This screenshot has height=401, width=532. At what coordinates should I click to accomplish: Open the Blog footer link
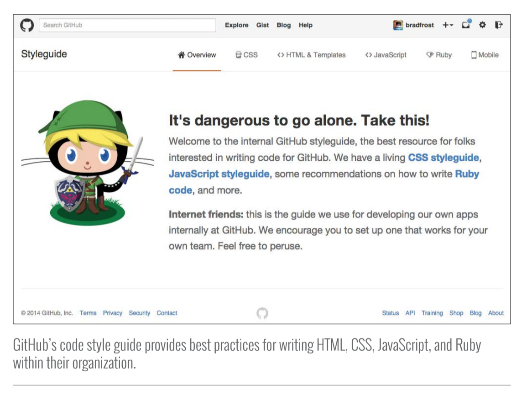[x=475, y=313]
